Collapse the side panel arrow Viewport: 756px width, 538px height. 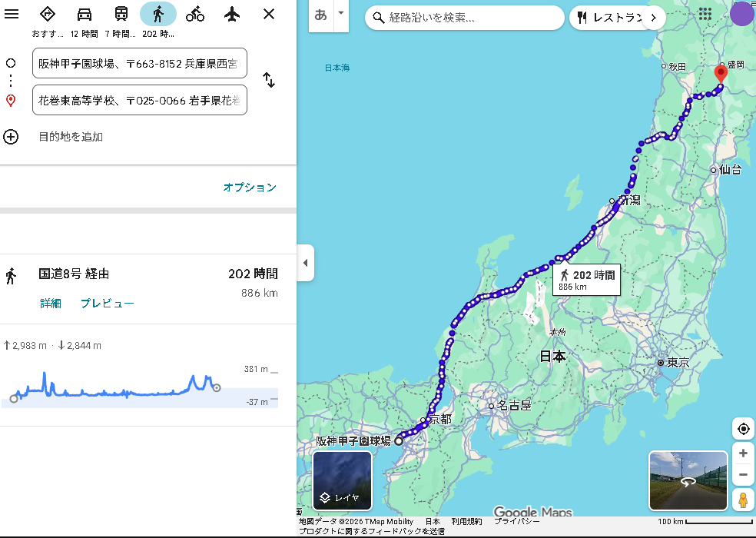pos(305,263)
